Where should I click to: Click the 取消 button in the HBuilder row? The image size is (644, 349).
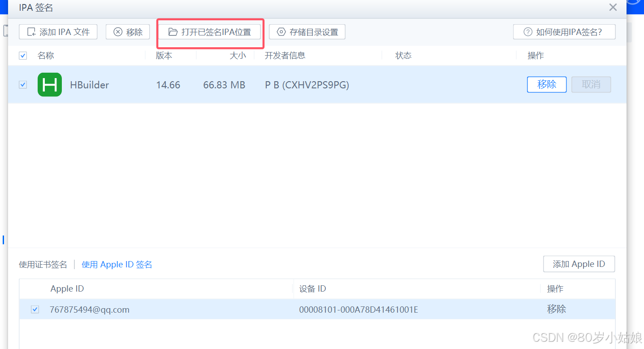591,84
